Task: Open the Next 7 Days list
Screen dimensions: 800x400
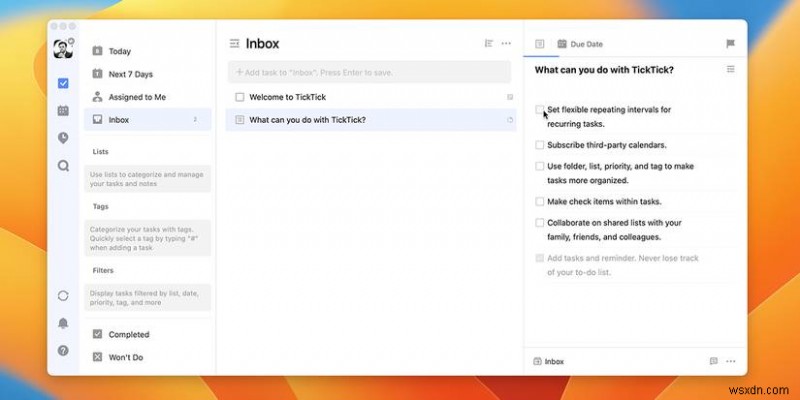Action: tap(147, 74)
